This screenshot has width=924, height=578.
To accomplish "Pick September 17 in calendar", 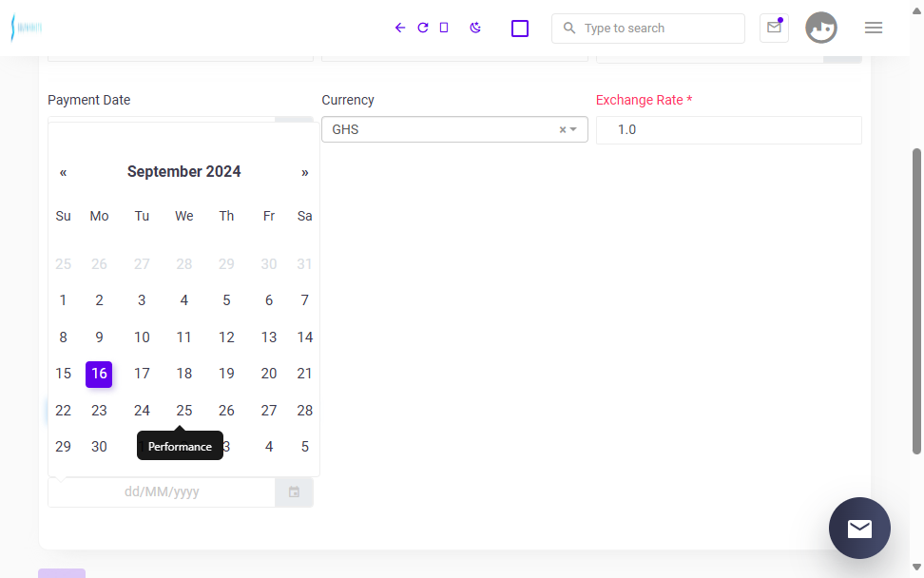I will (142, 374).
